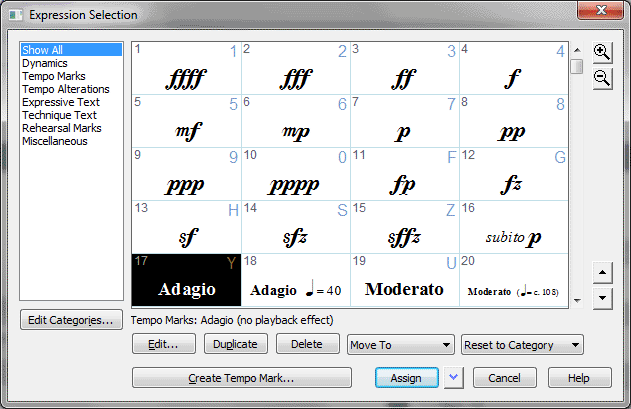Select the single p dynamic in cell 7
The width and height of the screenshot is (631, 409).
404,121
